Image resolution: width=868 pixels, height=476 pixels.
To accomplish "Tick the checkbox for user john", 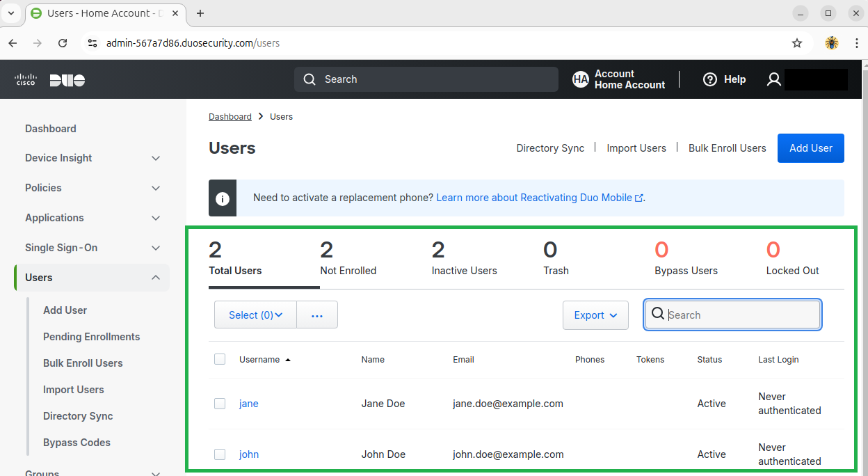I will pyautogui.click(x=220, y=454).
